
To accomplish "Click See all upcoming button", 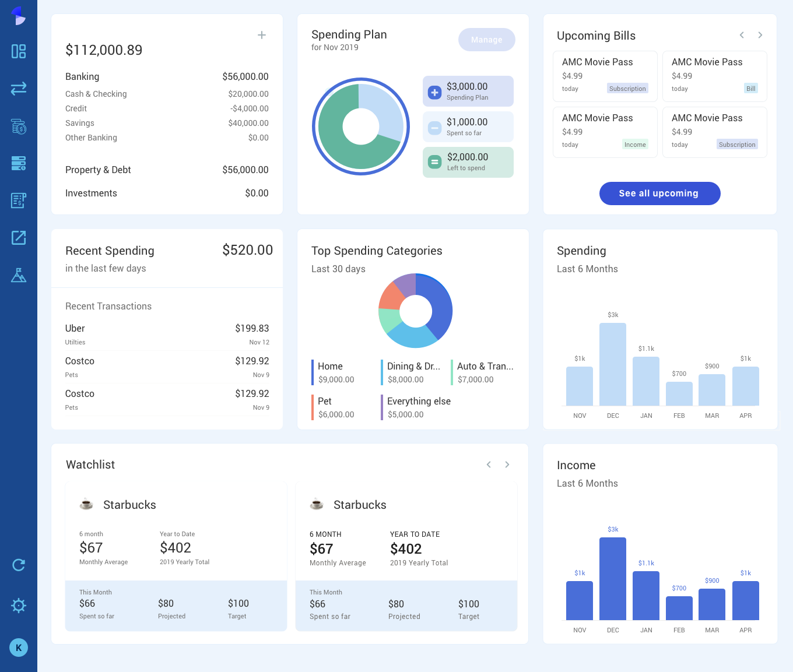I will coord(659,193).
